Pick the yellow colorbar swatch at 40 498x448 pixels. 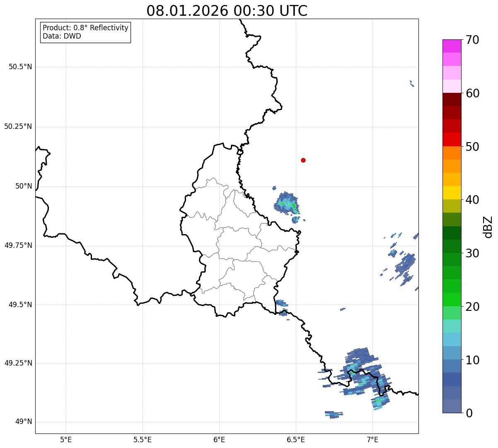pos(452,193)
